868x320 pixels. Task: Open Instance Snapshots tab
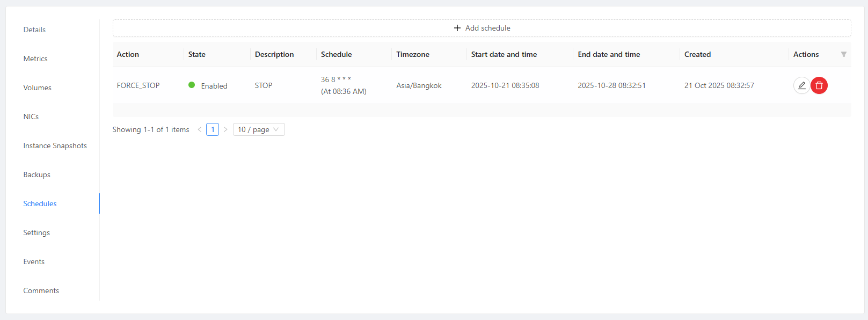point(55,146)
